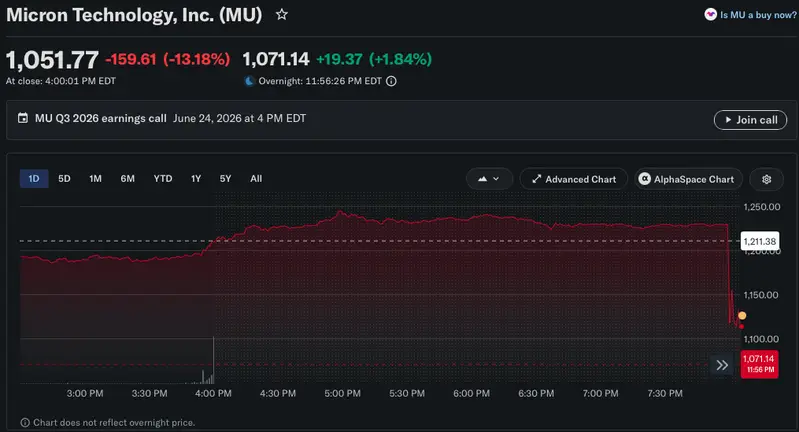Select the 5Y chart range

point(225,179)
